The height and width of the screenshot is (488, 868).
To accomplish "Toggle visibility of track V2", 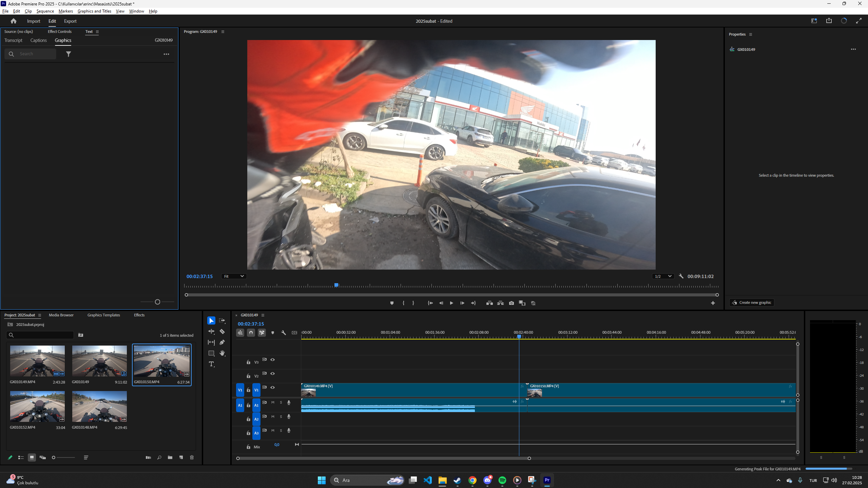I will pos(272,373).
